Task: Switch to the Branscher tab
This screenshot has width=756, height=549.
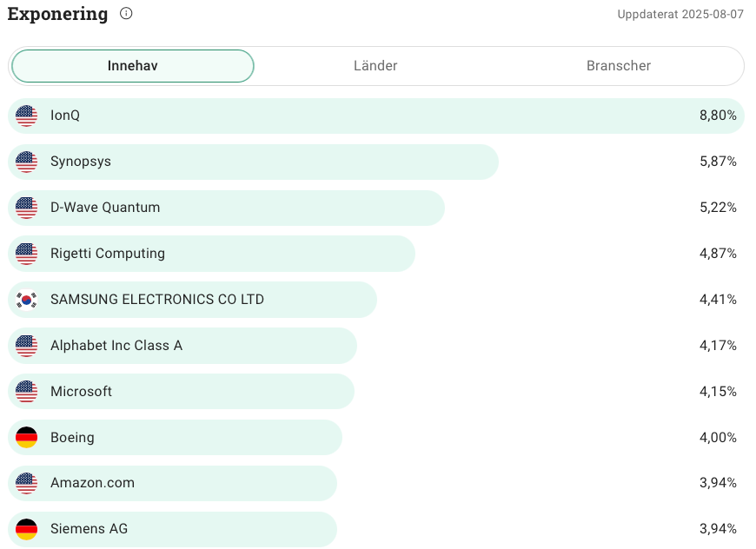Action: [x=619, y=66]
